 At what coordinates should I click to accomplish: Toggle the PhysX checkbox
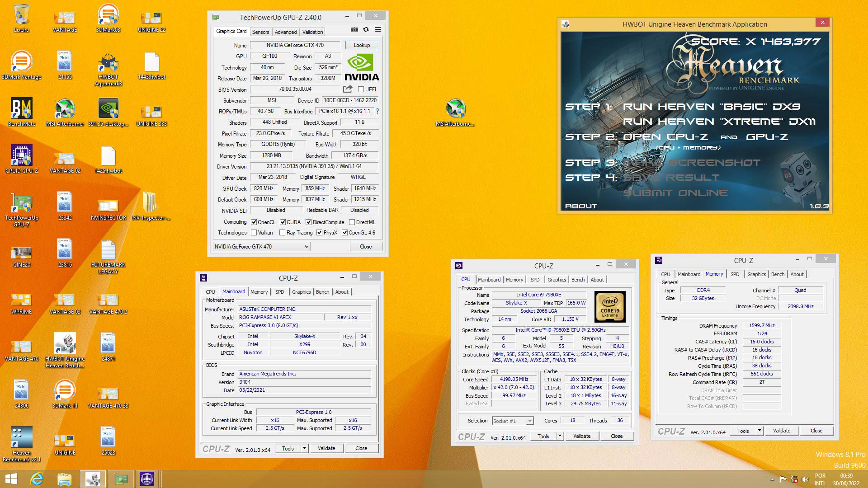point(319,233)
